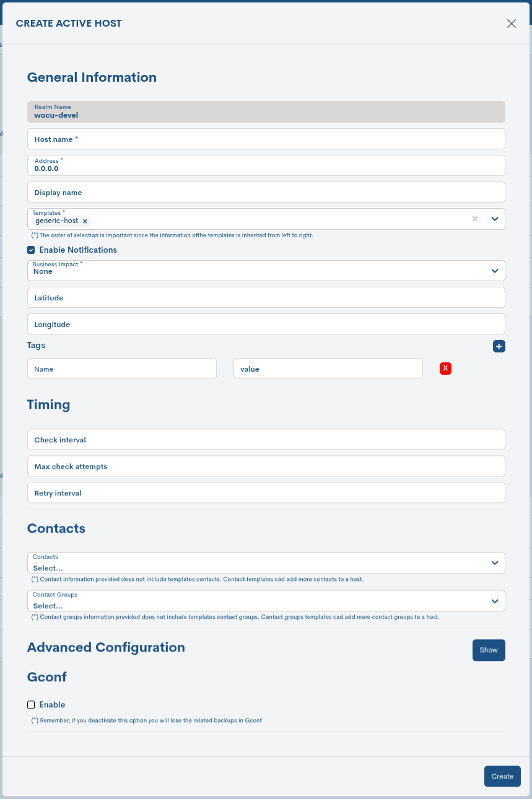The width and height of the screenshot is (532, 799).
Task: Focus the tag Name input
Action: tap(122, 369)
